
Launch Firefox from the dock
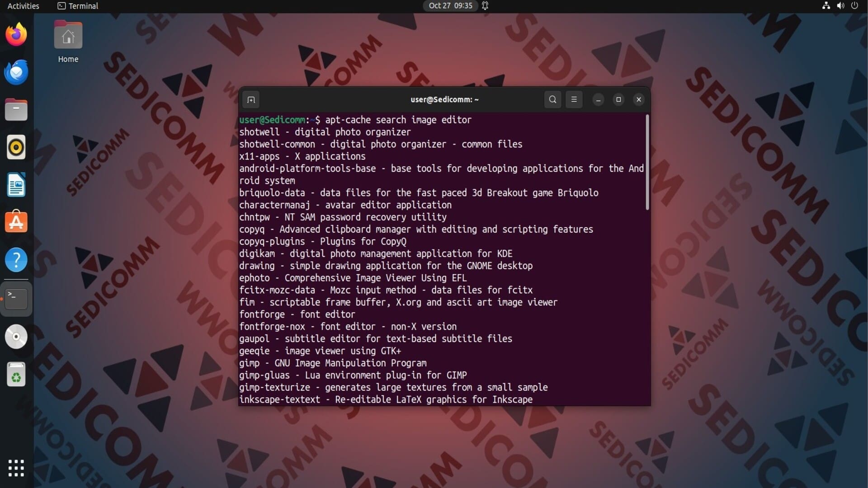coord(16,35)
